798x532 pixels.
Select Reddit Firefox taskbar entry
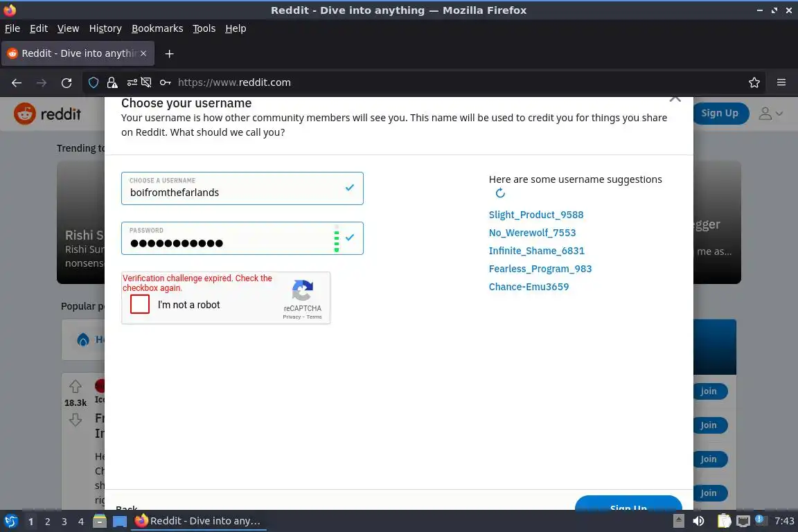(x=199, y=521)
